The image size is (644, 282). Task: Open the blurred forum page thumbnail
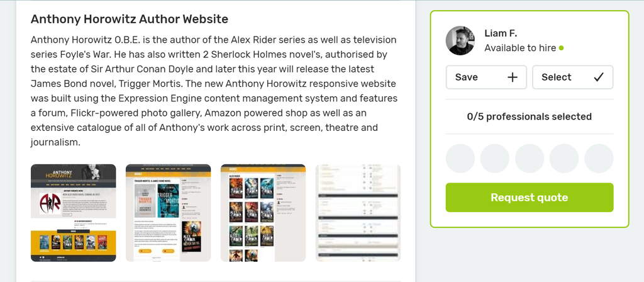[x=358, y=213]
